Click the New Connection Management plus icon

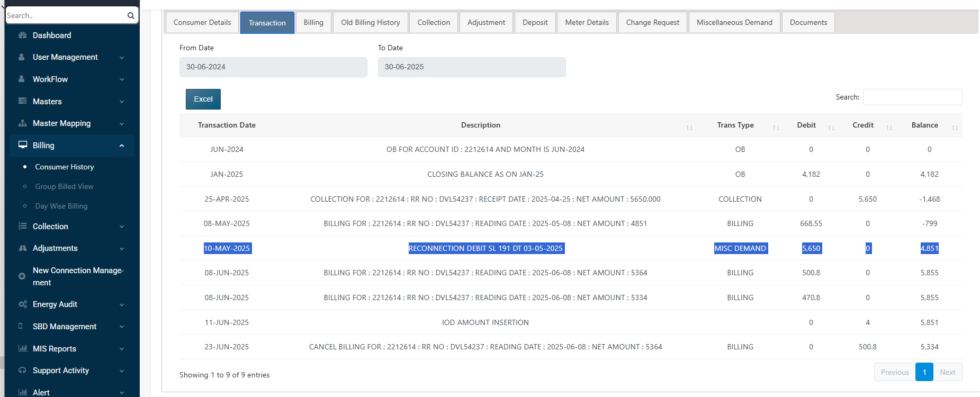[22, 276]
